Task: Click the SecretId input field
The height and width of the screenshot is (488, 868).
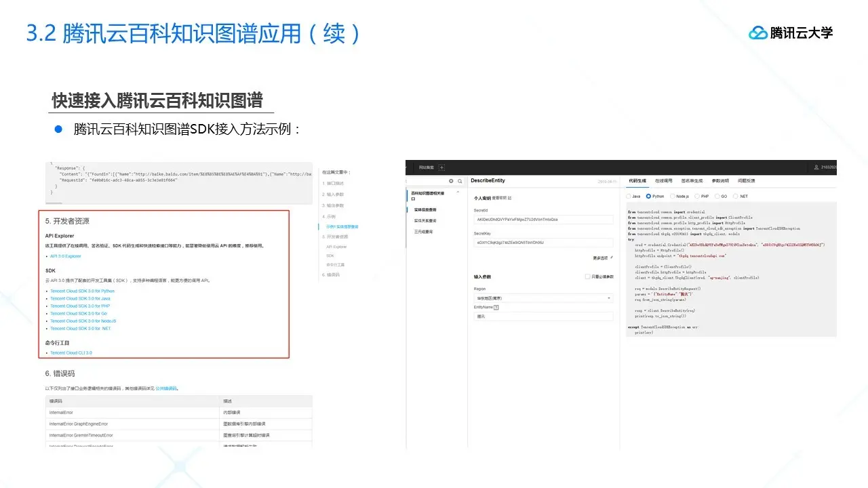Action: pos(542,220)
